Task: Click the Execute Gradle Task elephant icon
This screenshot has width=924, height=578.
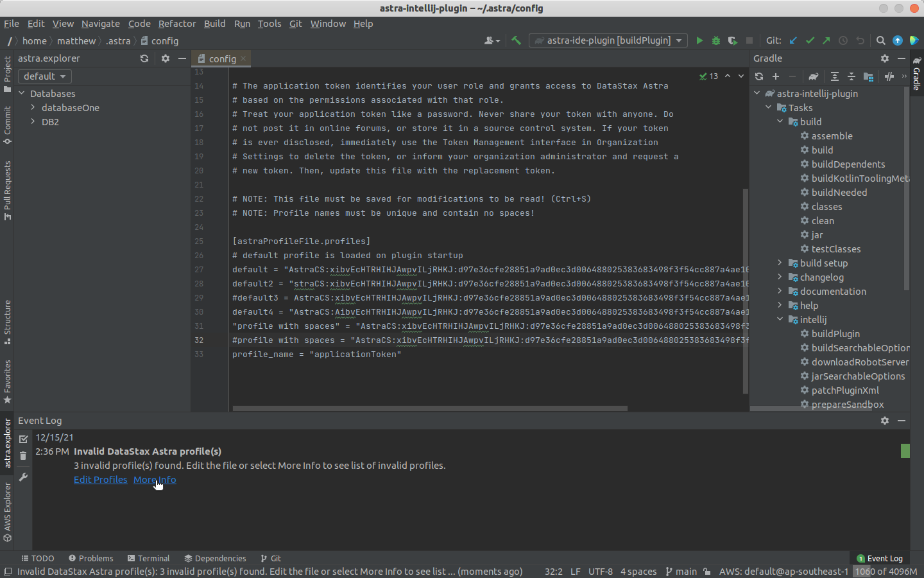Action: pyautogui.click(x=814, y=76)
